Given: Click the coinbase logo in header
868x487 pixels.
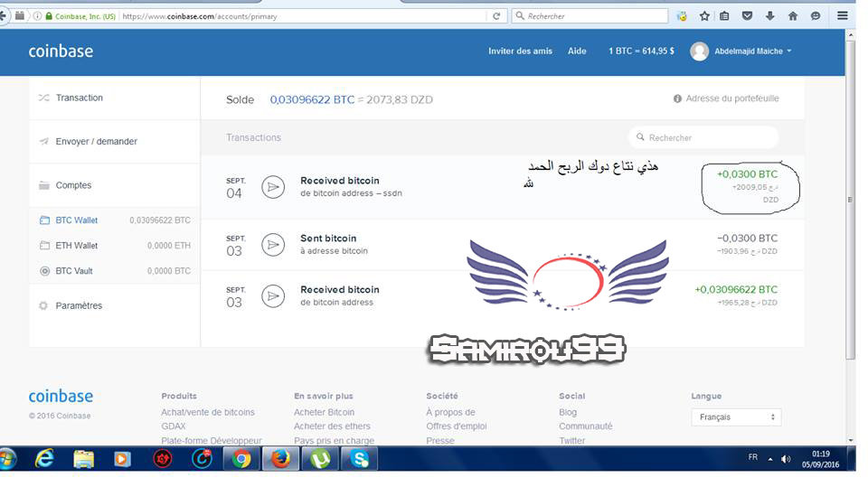Looking at the screenshot, I should pyautogui.click(x=61, y=51).
